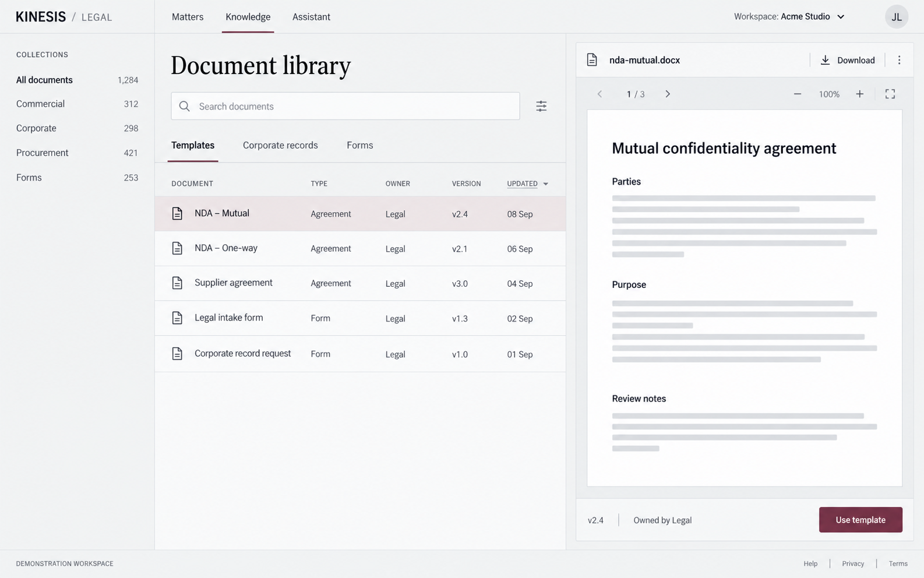Open the Matters menu
The width and height of the screenshot is (924, 578).
pyautogui.click(x=188, y=17)
